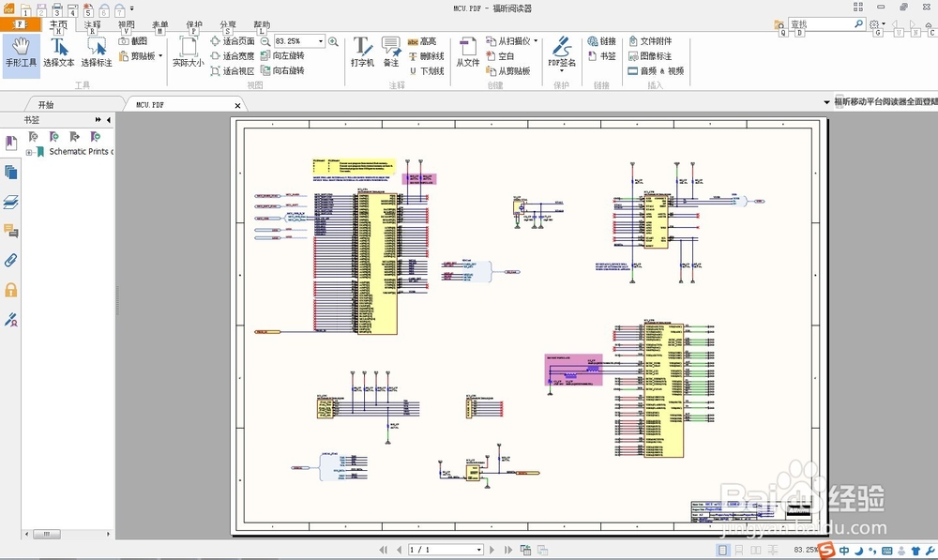Click the Find (查找) search field
Image resolution: width=938 pixels, height=560 pixels.
coord(821,24)
